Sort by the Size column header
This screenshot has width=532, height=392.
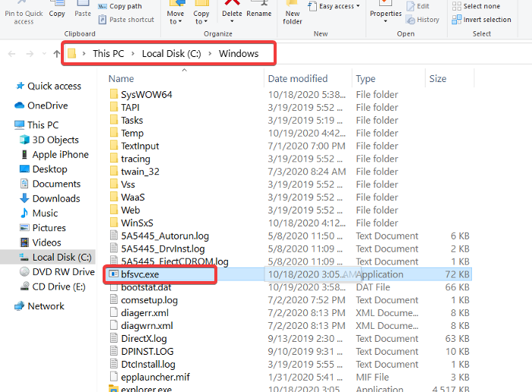(438, 79)
